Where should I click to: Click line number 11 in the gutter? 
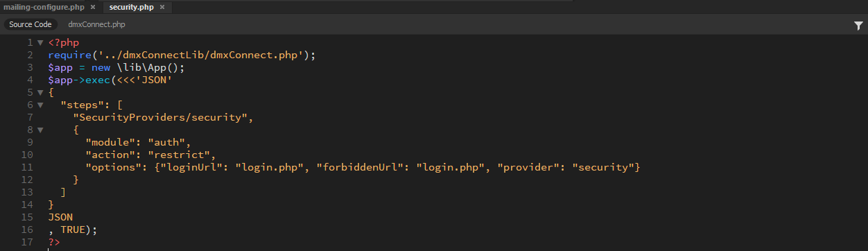click(x=27, y=168)
